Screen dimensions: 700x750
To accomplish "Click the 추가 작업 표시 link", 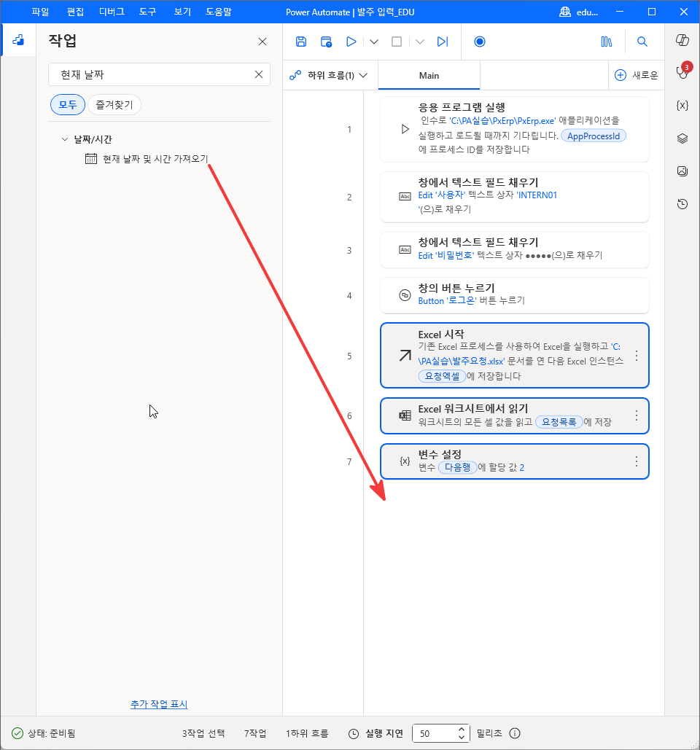I will 159,704.
